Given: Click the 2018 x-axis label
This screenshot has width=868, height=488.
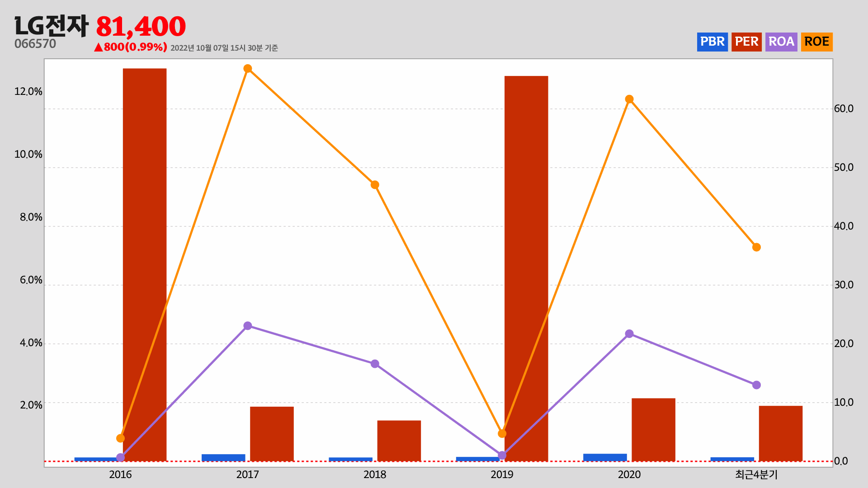Looking at the screenshot, I should pyautogui.click(x=375, y=474).
